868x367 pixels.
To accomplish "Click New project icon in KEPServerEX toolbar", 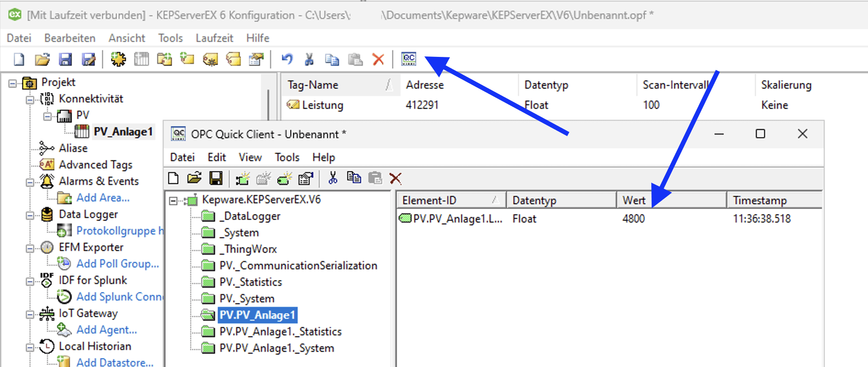I will pos(19,59).
